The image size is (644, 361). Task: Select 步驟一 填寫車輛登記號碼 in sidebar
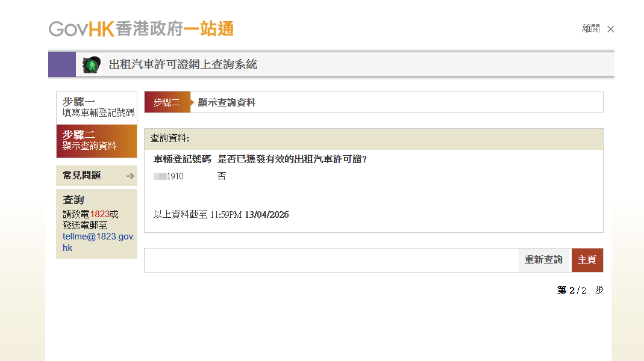[x=96, y=107]
